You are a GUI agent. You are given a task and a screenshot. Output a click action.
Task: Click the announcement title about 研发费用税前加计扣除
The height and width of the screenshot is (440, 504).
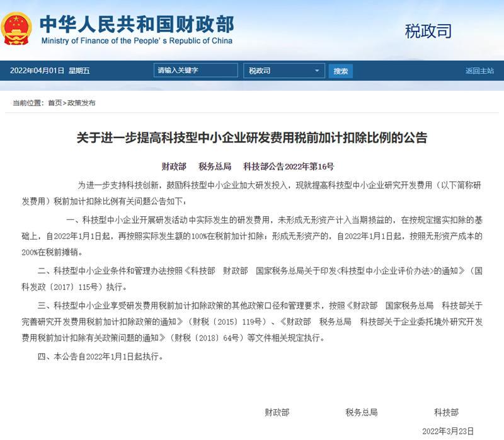pyautogui.click(x=252, y=137)
